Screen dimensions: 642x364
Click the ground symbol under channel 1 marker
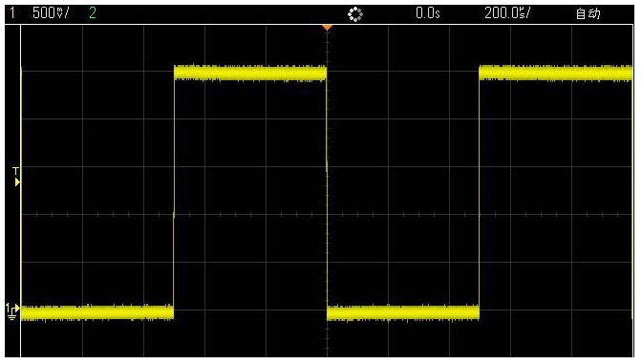[11, 315]
